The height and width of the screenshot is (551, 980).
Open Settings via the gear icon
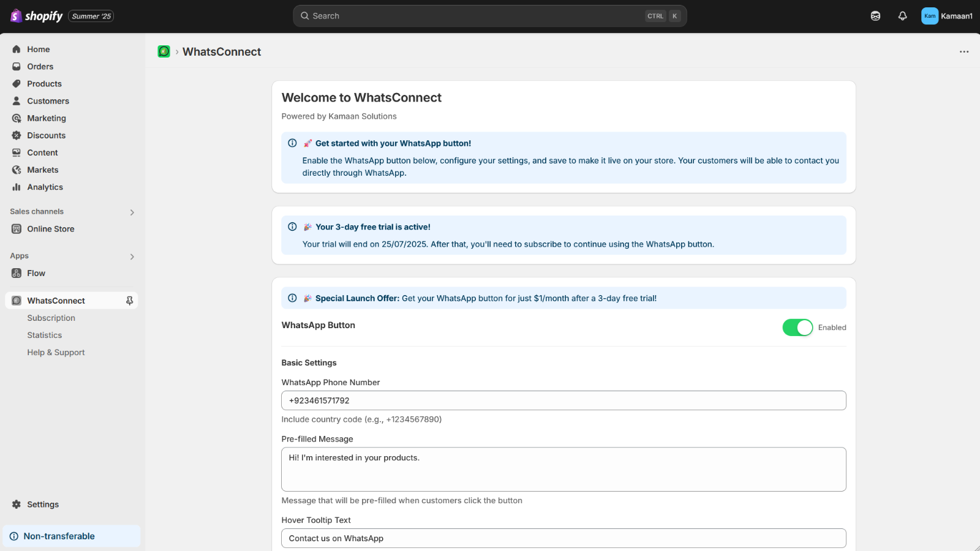(17, 504)
